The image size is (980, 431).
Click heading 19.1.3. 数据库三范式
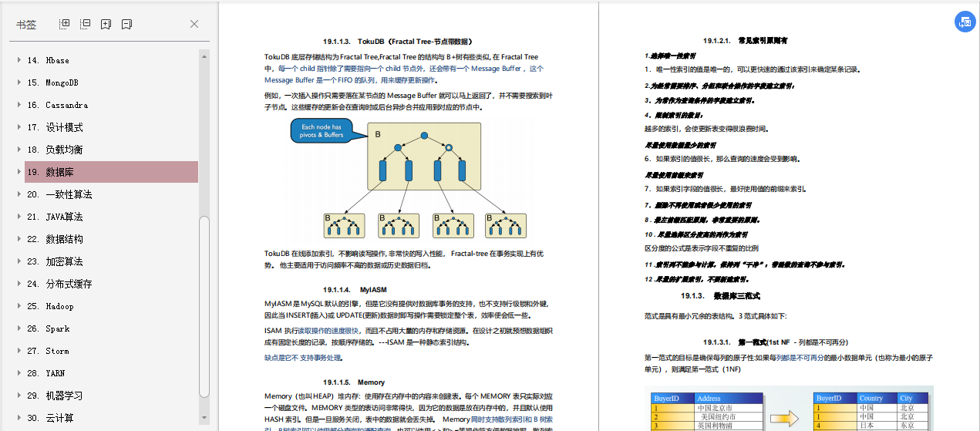[720, 295]
